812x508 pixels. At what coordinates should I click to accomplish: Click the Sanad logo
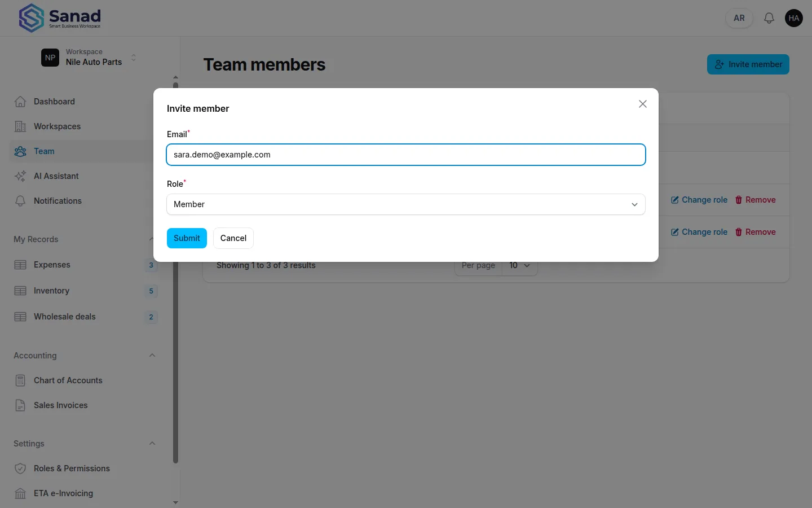pyautogui.click(x=60, y=18)
